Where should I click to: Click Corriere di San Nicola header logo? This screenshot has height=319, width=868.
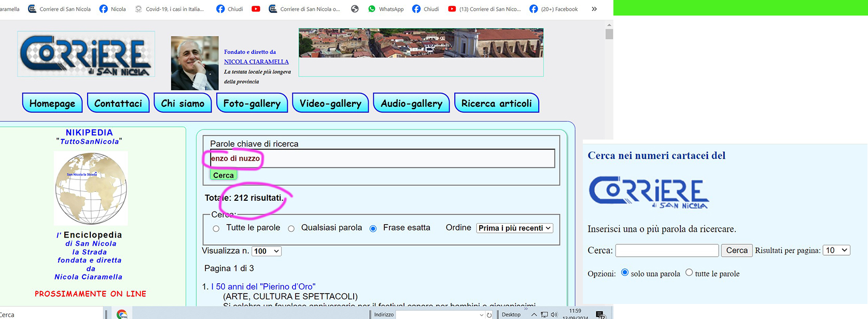(86, 54)
